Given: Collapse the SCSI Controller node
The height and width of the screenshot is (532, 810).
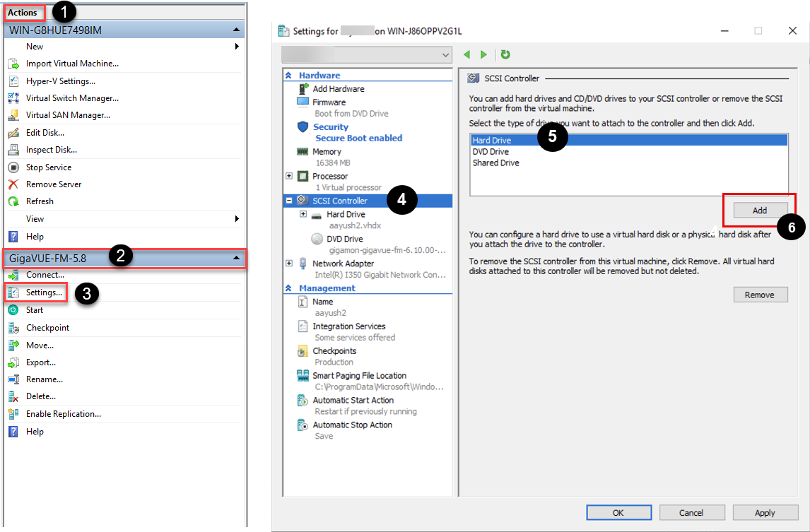Looking at the screenshot, I should point(289,201).
